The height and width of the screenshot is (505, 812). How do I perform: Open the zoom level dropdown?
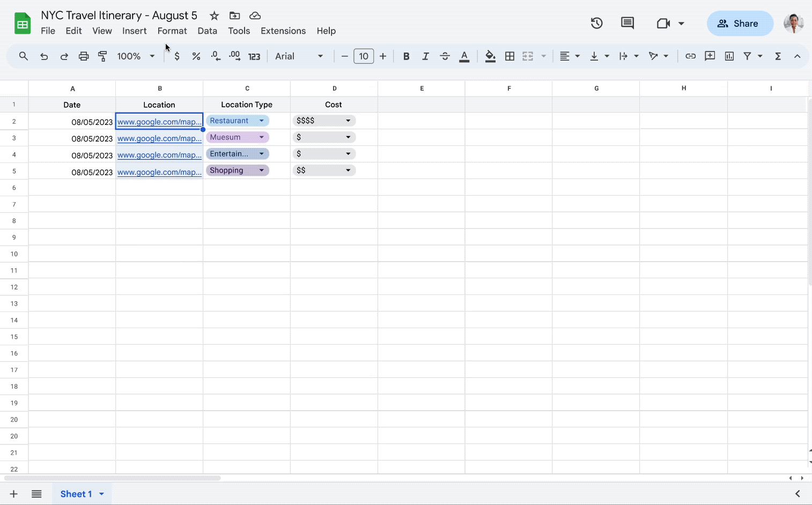(x=136, y=56)
